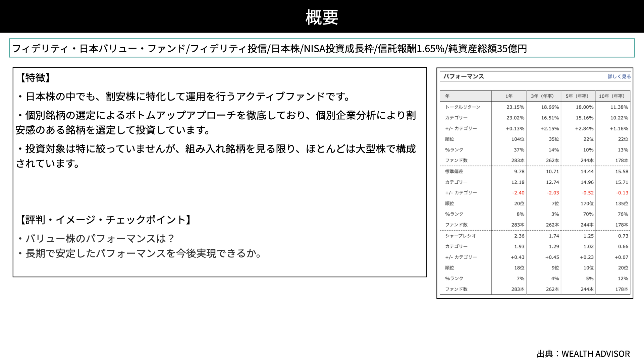Click the bullet about 割安株に特化 active fund

coord(184,97)
